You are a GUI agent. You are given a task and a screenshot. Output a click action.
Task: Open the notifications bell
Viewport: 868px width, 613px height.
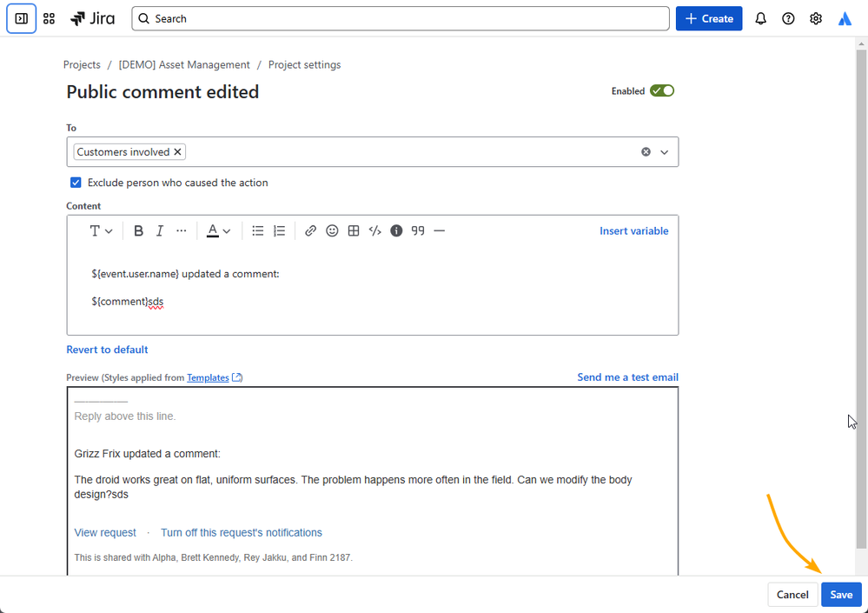click(x=760, y=18)
